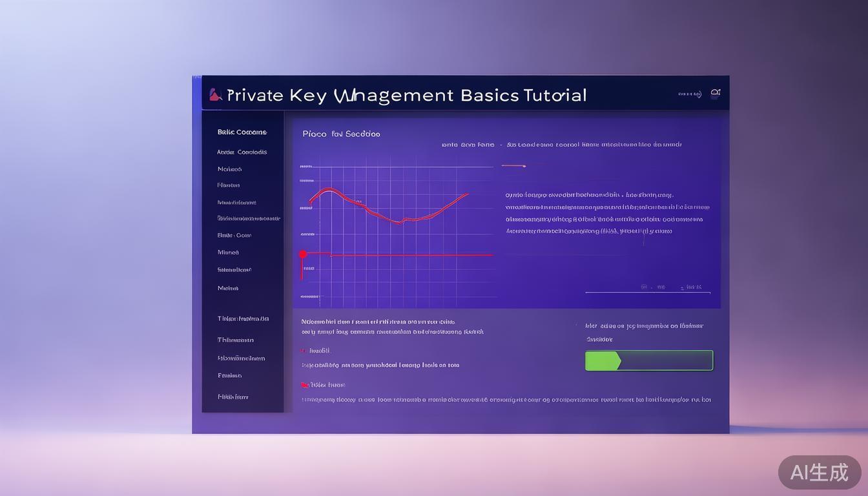This screenshot has width=868, height=496.
Task: Click the small red bullet icon above the bottom paragraph
Action: 305,385
